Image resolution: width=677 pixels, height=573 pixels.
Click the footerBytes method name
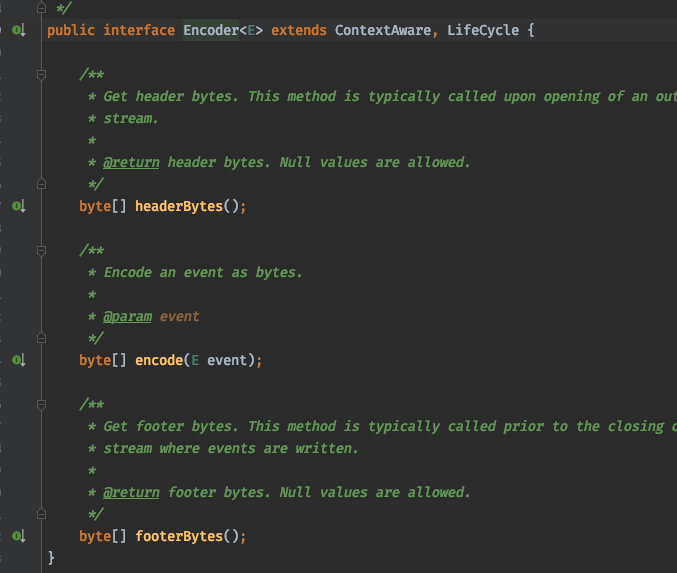click(x=179, y=536)
